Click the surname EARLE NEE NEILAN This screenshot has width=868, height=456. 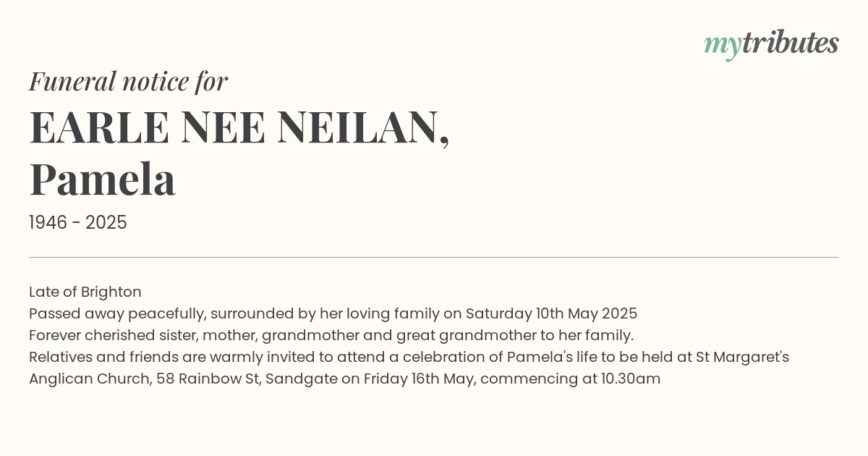coord(239,128)
